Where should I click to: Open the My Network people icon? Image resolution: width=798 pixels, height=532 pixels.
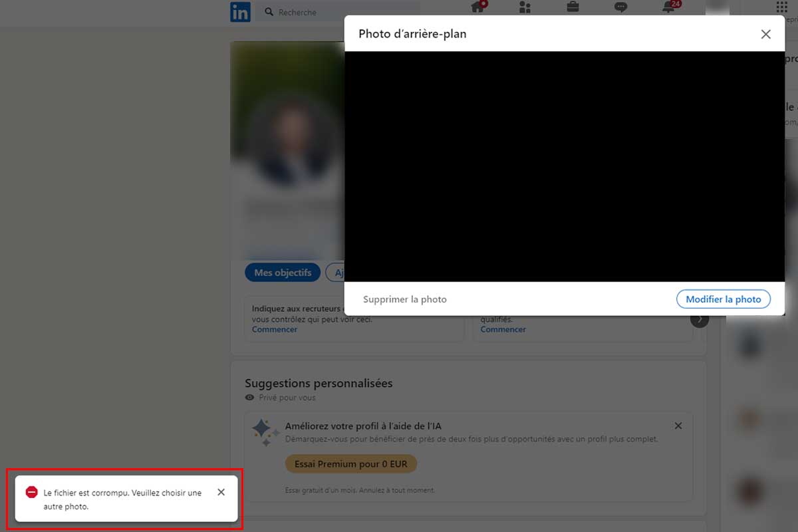coord(525,7)
